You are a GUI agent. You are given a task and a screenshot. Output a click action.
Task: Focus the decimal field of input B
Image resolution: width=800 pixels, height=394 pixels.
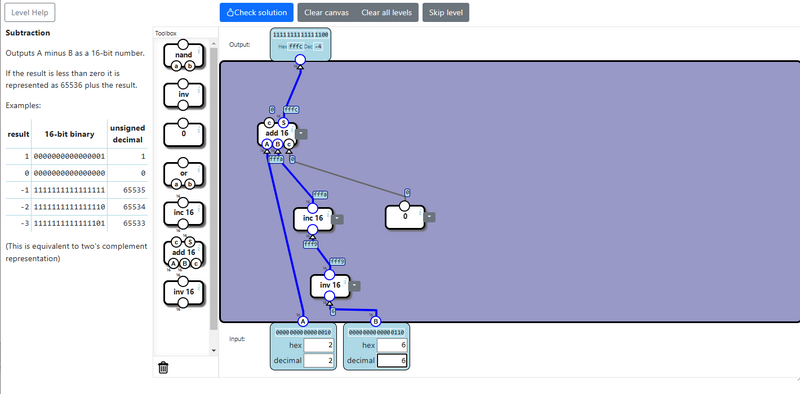click(x=392, y=361)
